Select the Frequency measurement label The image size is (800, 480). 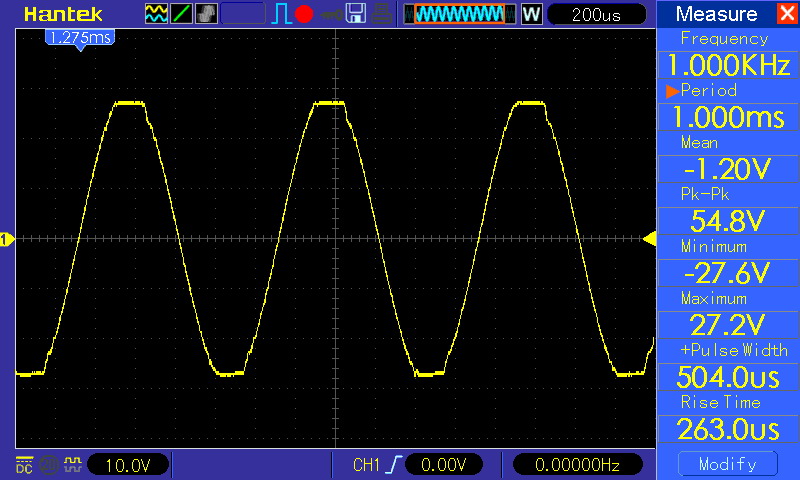pyautogui.click(x=724, y=38)
